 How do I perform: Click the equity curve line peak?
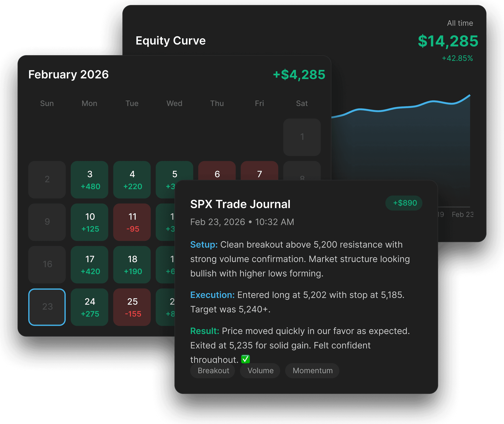click(469, 95)
